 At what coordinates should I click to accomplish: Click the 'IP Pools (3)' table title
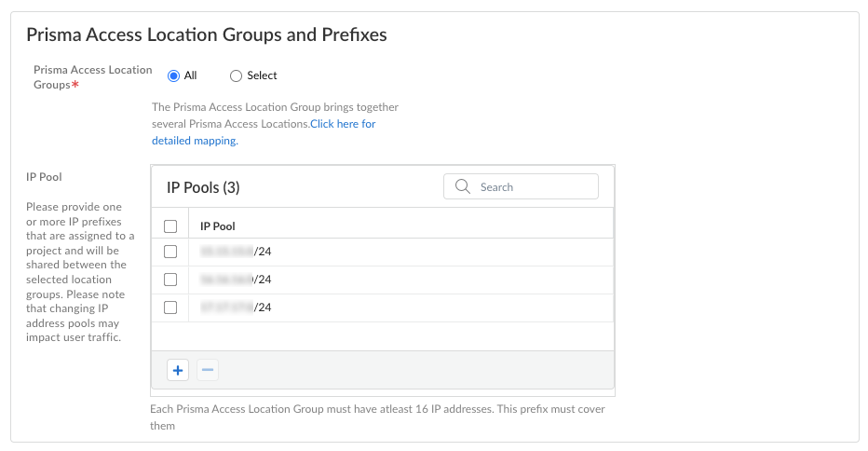[x=203, y=187]
